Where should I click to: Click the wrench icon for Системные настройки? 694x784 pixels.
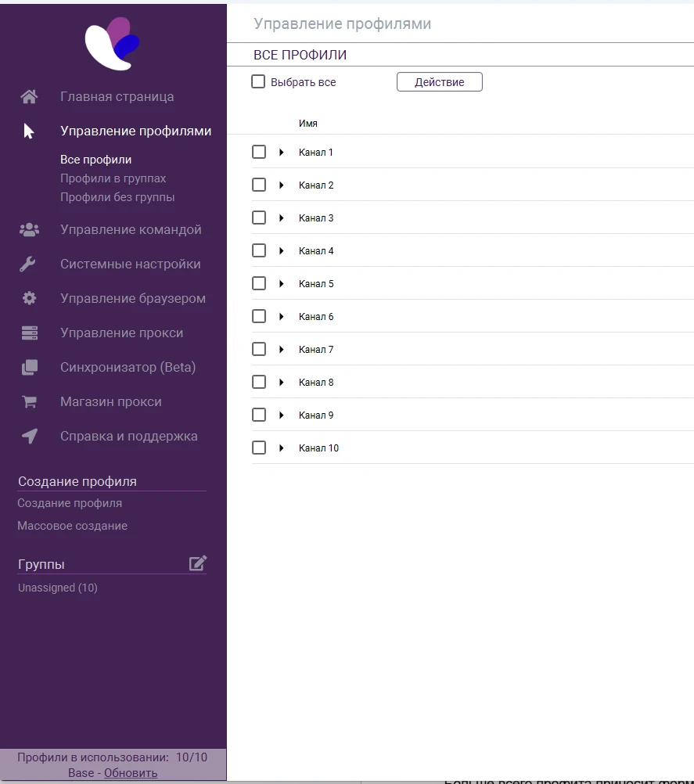click(27, 264)
